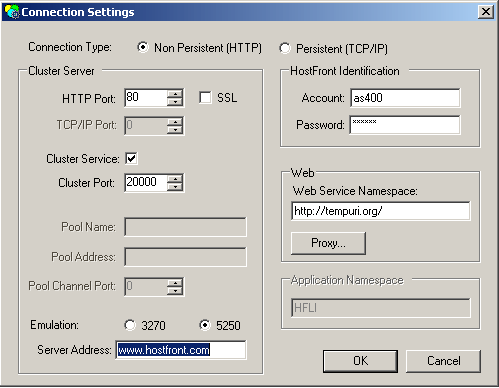Decrease HTTP Port with down arrow
The width and height of the screenshot is (499, 388).
click(175, 102)
